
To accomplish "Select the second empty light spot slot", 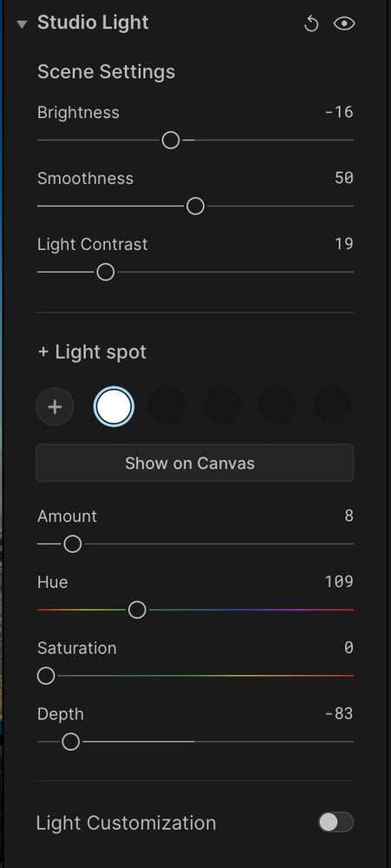I will [167, 405].
